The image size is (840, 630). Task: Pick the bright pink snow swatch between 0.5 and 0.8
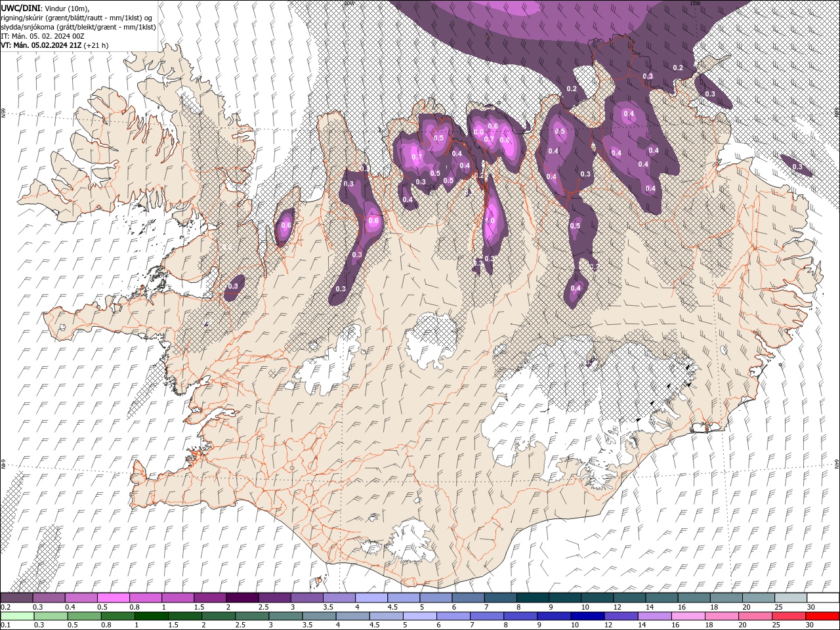113,598
